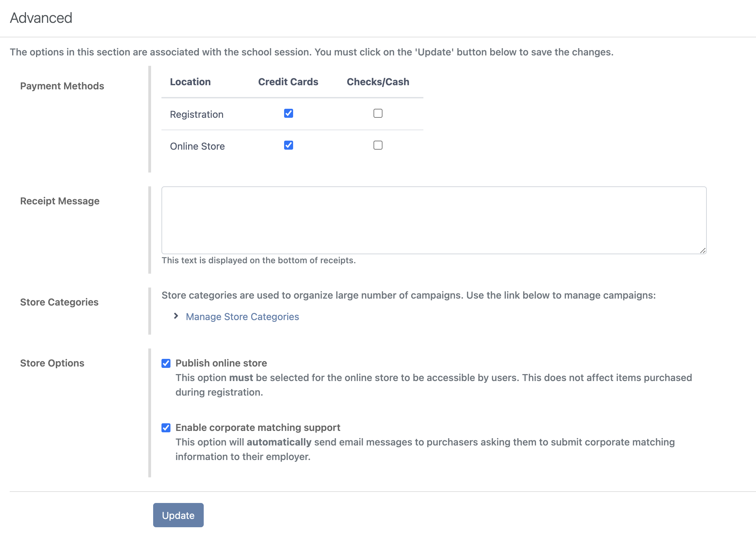This screenshot has width=756, height=539.
Task: Click the chevron beside Manage Store Categories
Action: coord(176,316)
